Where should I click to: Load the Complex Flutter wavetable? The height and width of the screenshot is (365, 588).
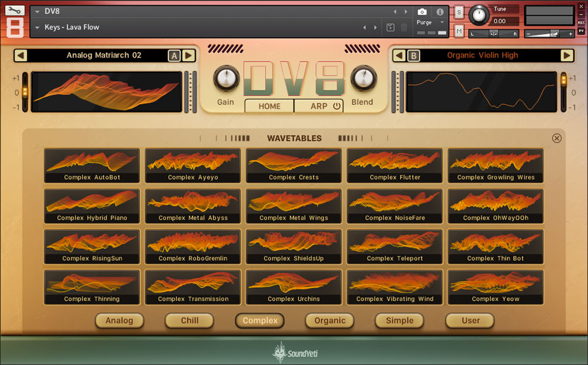395,165
